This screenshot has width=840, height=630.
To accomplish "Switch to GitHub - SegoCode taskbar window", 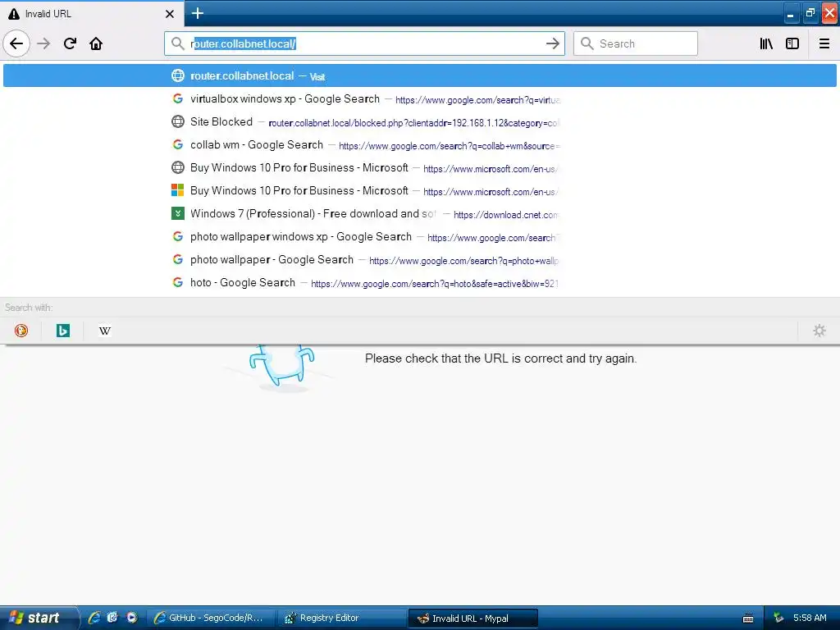I will tap(211, 618).
